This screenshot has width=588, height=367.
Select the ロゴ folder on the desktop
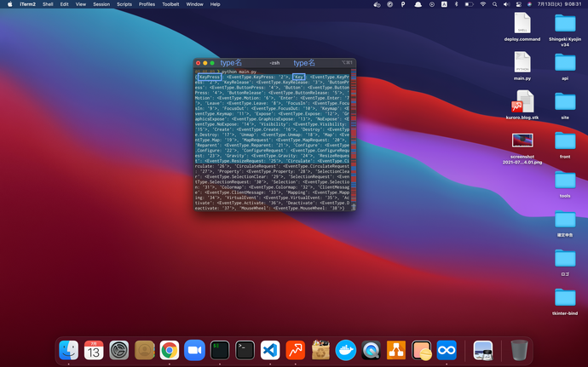(565, 262)
